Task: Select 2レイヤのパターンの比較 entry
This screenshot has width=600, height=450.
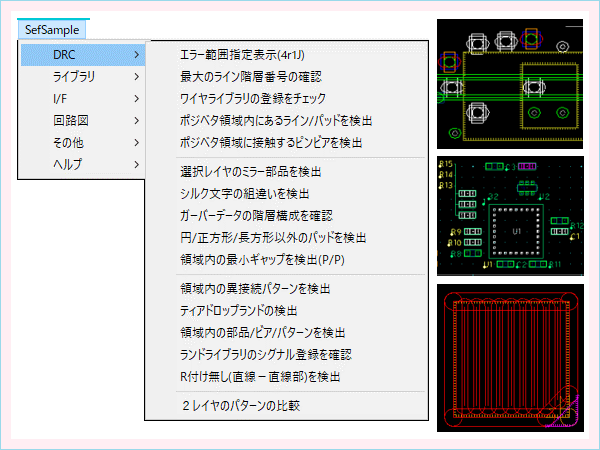Action: (x=241, y=405)
